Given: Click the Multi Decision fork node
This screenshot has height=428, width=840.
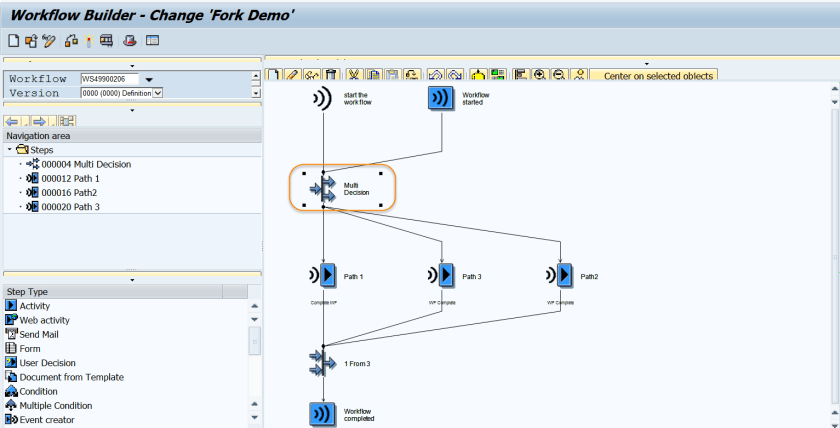Looking at the screenshot, I should pyautogui.click(x=323, y=189).
